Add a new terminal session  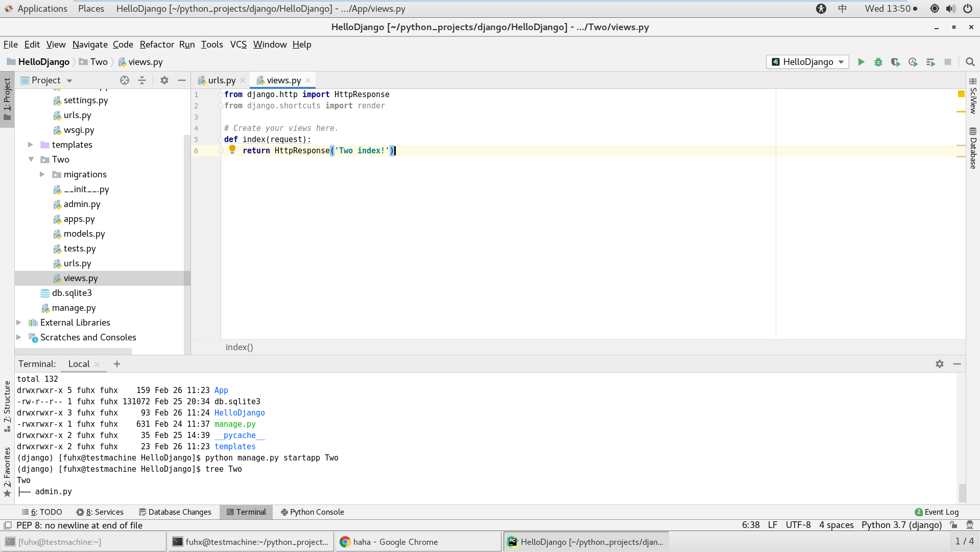coord(117,364)
